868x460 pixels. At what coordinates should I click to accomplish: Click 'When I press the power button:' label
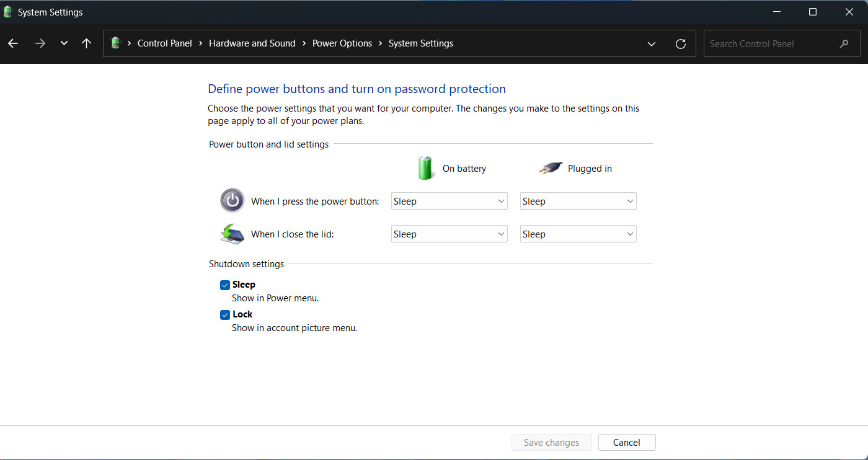[315, 201]
